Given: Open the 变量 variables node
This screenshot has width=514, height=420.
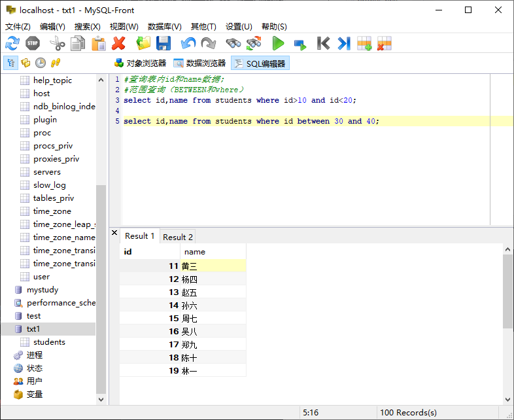Looking at the screenshot, I should click(x=34, y=394).
